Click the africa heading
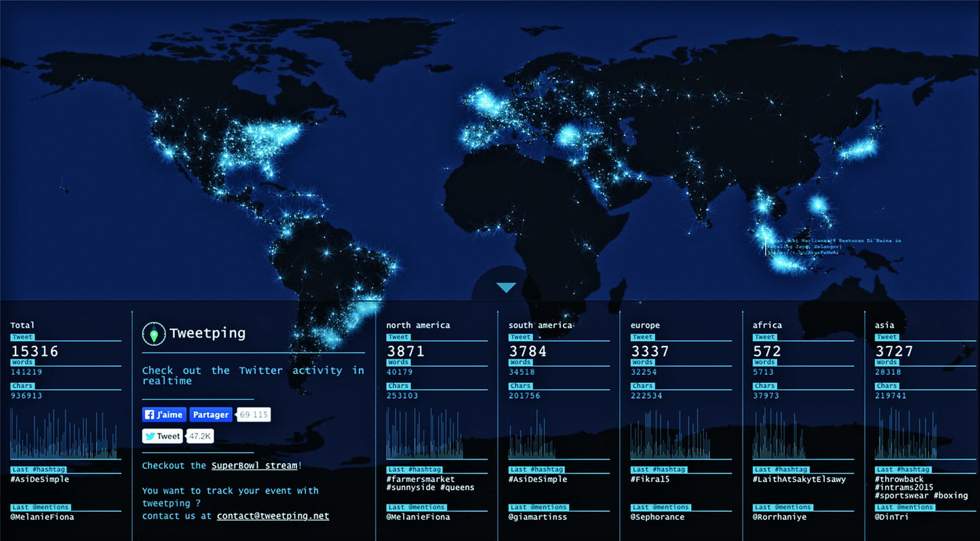The height and width of the screenshot is (541, 980). (767, 325)
